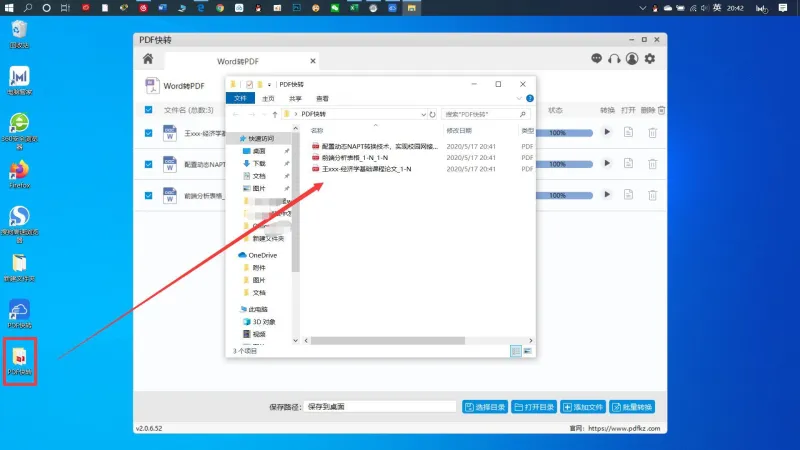Expand the address bar history dropdown
800x450 pixels.
tap(423, 114)
